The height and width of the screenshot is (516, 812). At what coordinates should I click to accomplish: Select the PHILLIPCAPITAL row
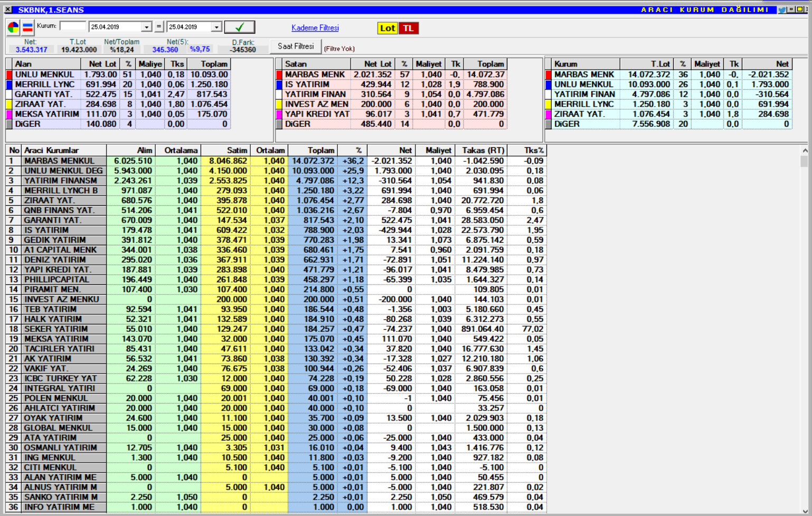(x=276, y=280)
